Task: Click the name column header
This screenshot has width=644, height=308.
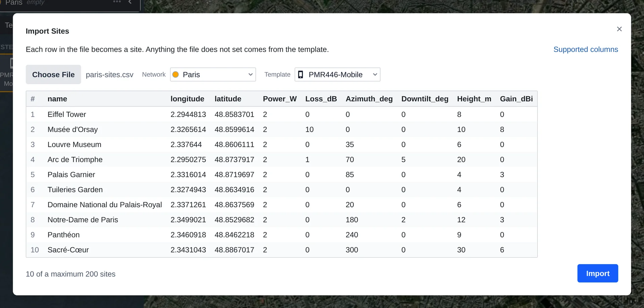Action: coord(57,99)
